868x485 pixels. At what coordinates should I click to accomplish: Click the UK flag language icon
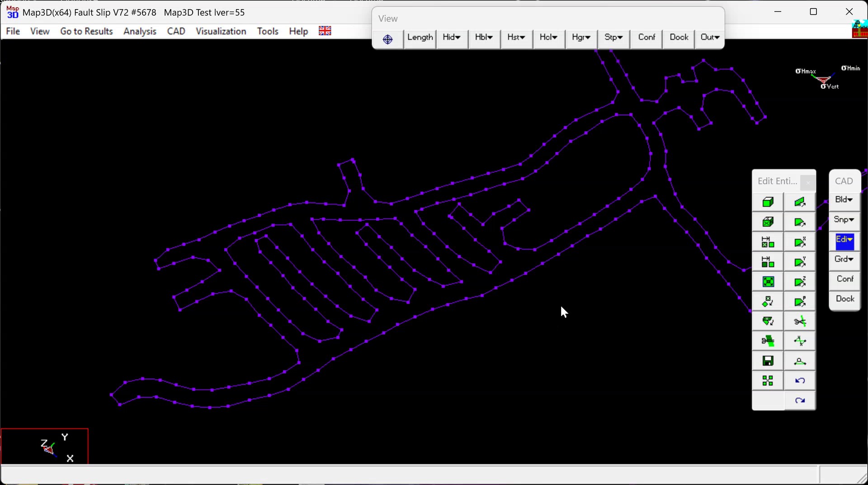pos(325,31)
